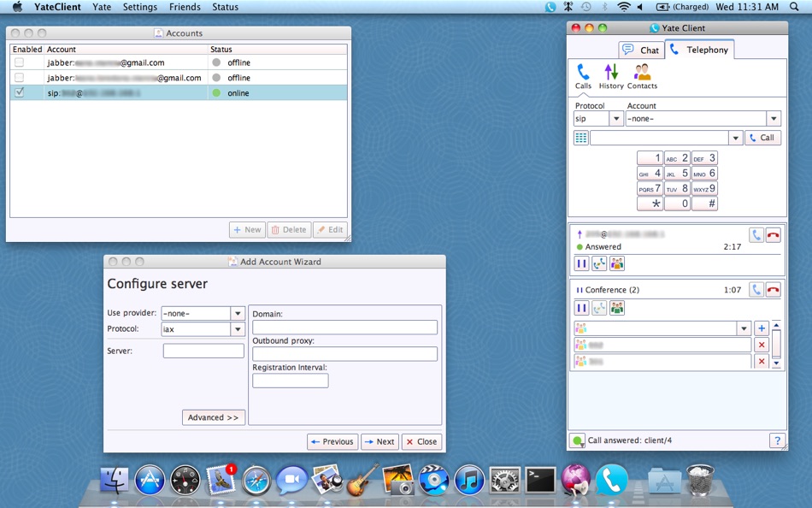
Task: Open the help question mark in Yate Client
Action: pyautogui.click(x=777, y=440)
